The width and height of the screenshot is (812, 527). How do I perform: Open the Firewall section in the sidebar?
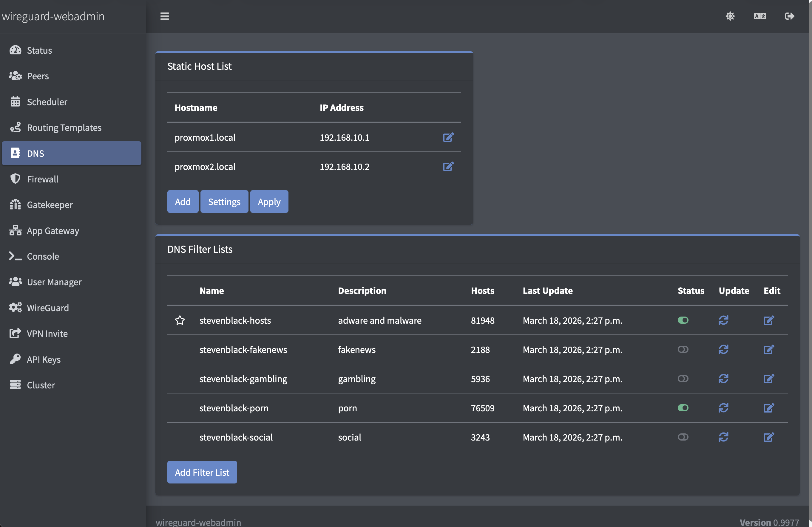coord(42,179)
